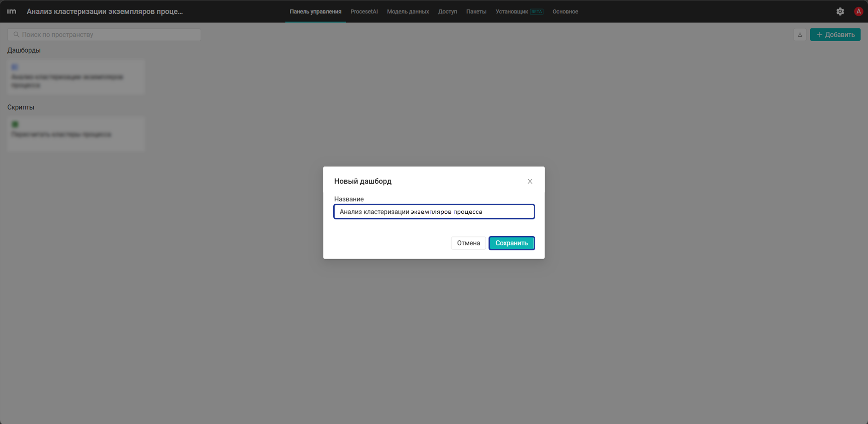
Task: Save the new dashboard with Сохранить
Action: click(512, 243)
